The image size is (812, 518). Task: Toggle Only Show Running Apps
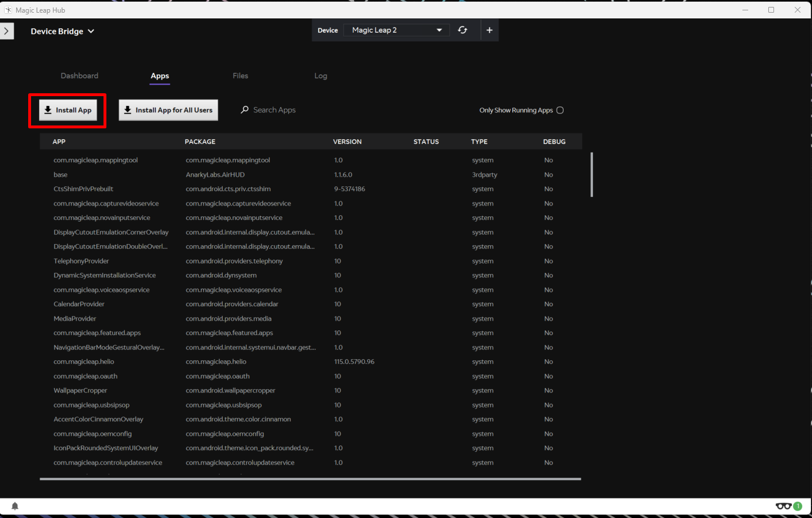point(560,110)
